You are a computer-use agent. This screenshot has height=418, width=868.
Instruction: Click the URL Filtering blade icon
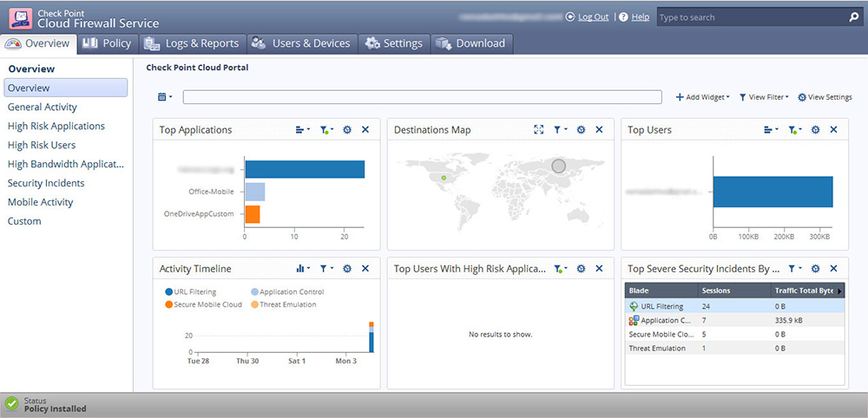634,306
